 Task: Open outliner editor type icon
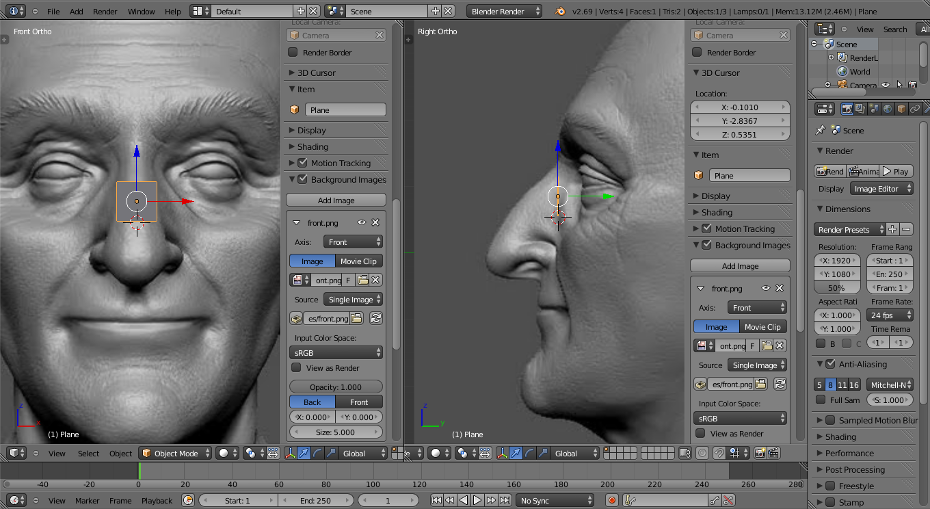[825, 29]
